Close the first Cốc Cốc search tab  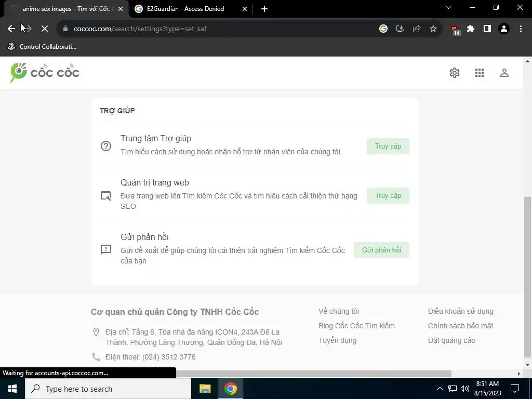click(x=121, y=9)
